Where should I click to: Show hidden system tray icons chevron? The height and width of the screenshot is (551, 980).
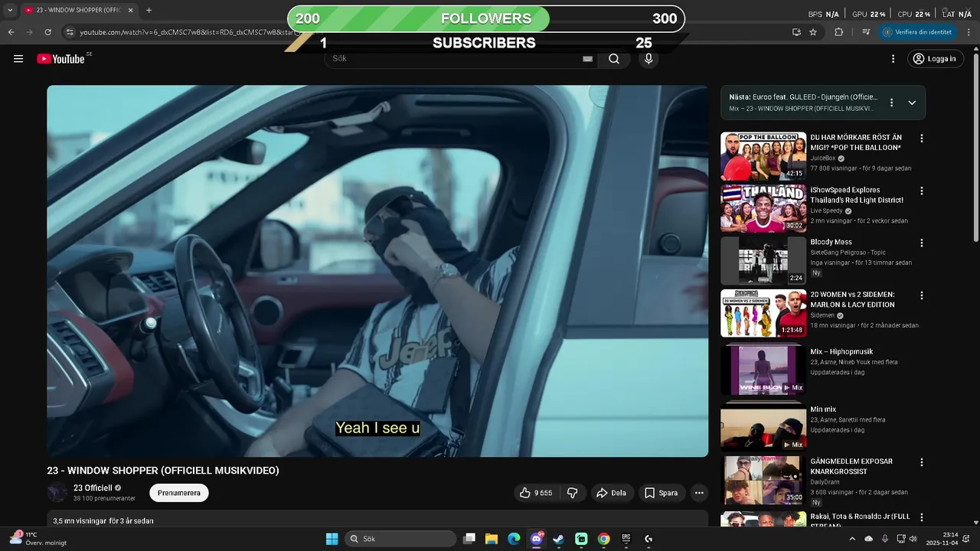point(851,539)
